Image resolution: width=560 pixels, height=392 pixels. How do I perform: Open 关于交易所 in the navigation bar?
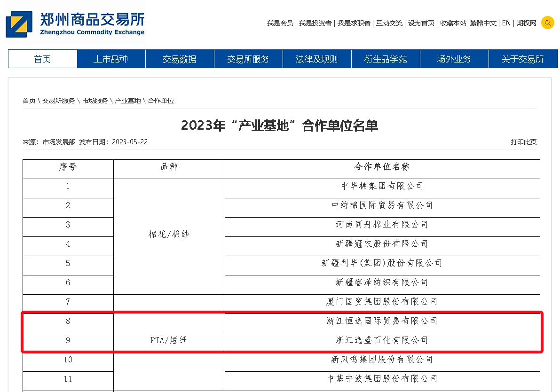(523, 59)
